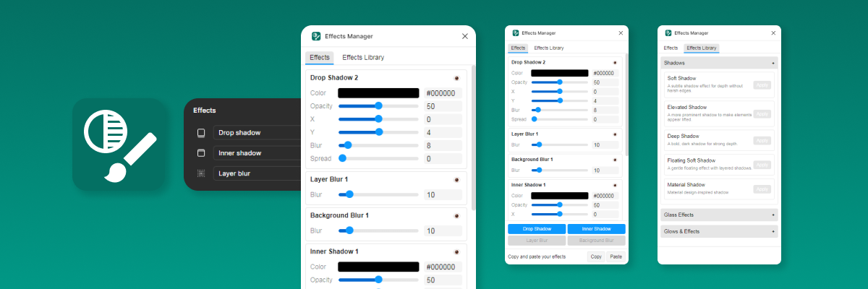Image resolution: width=868 pixels, height=289 pixels.
Task: Click the blue Drop Shadow button
Action: click(537, 229)
